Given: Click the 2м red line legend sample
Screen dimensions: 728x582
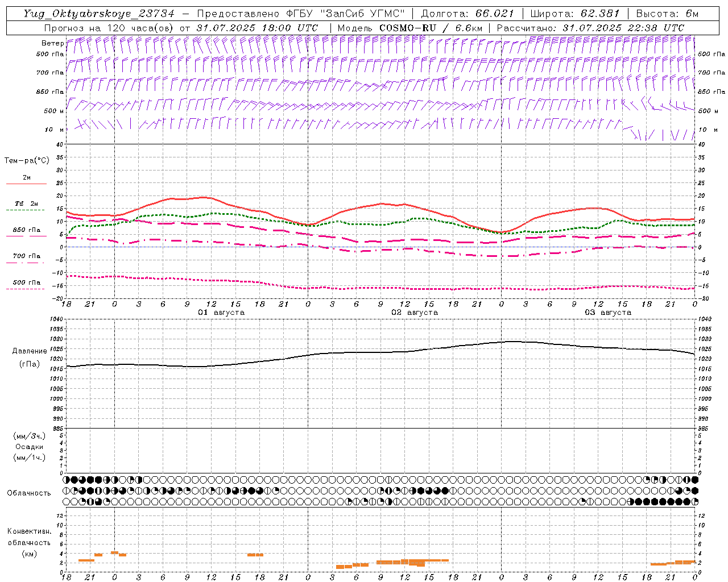Looking at the screenshot, I should 26,184.
